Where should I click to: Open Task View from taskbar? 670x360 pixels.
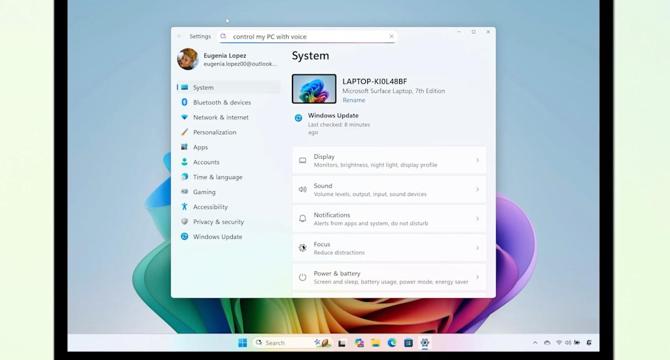[x=342, y=343]
